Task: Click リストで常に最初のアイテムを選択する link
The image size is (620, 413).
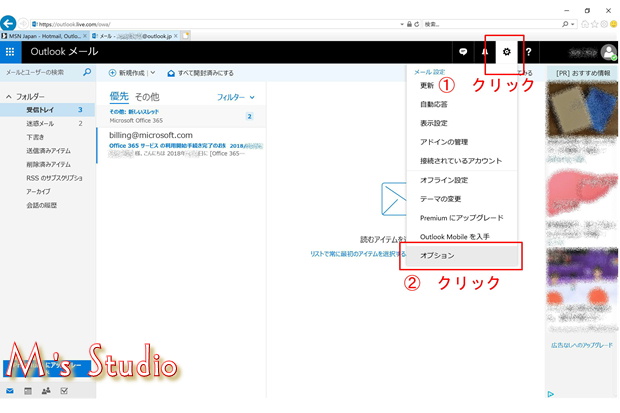Action: coord(358,254)
